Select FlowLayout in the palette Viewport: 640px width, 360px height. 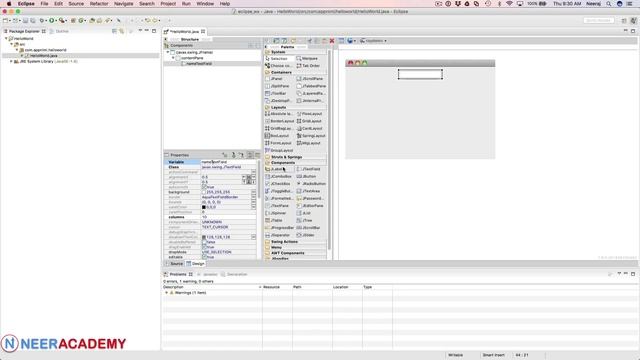coord(311,114)
